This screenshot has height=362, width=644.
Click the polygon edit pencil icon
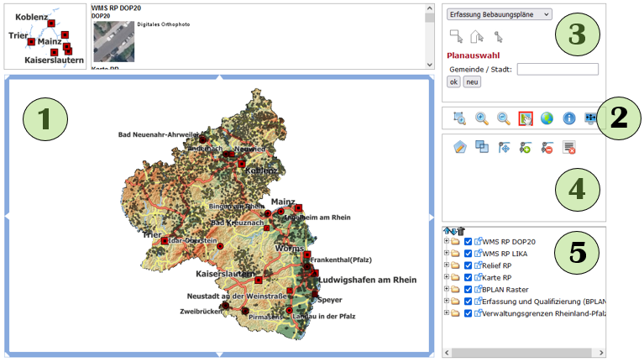459,147
